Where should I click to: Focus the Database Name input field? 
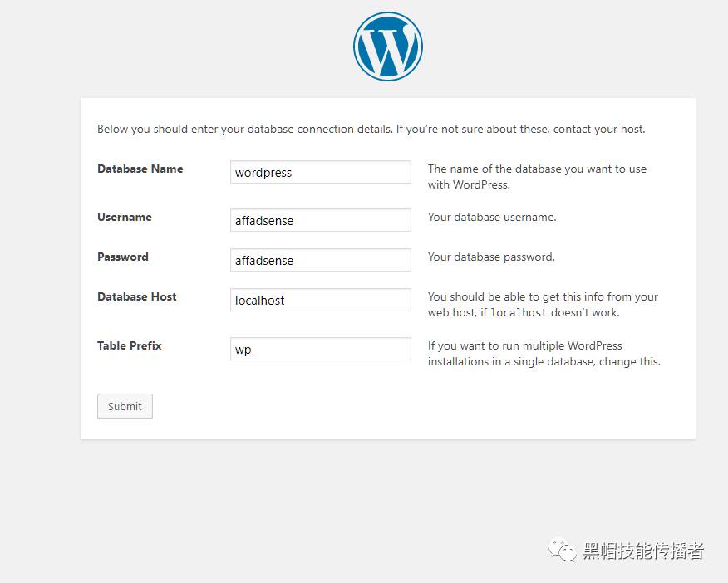320,172
